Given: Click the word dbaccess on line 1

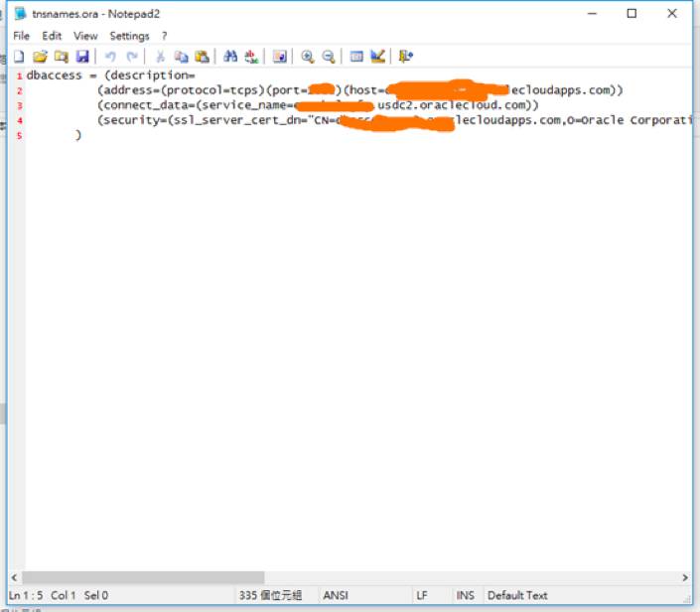Looking at the screenshot, I should (54, 76).
